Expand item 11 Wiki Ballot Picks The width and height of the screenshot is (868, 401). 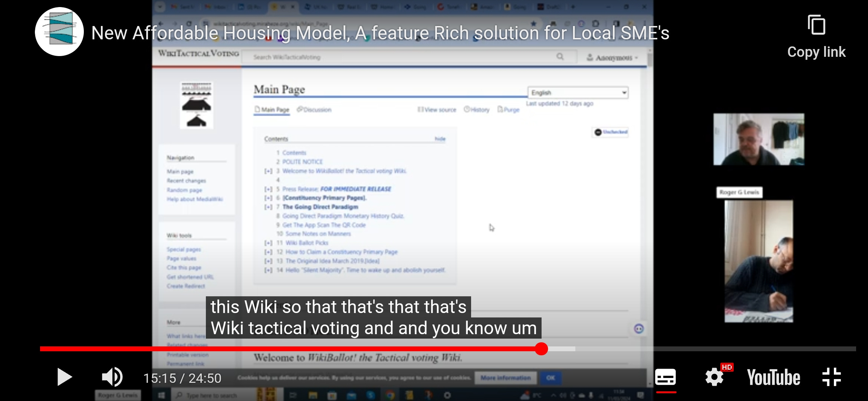click(268, 243)
